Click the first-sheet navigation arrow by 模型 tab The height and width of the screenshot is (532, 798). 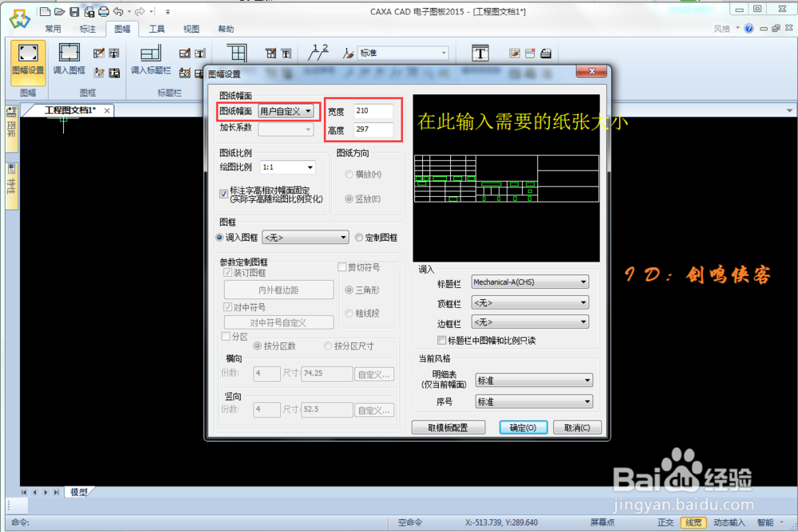pyautogui.click(x=24, y=492)
